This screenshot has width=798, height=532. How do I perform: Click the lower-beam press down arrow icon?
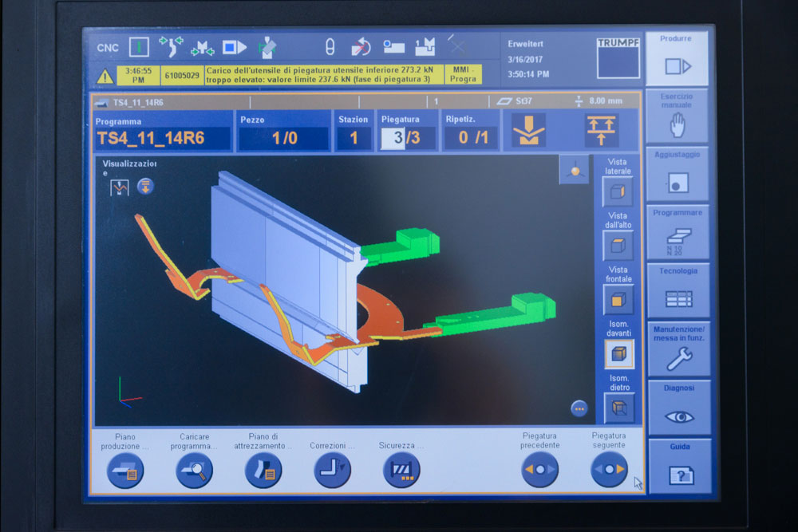(529, 131)
